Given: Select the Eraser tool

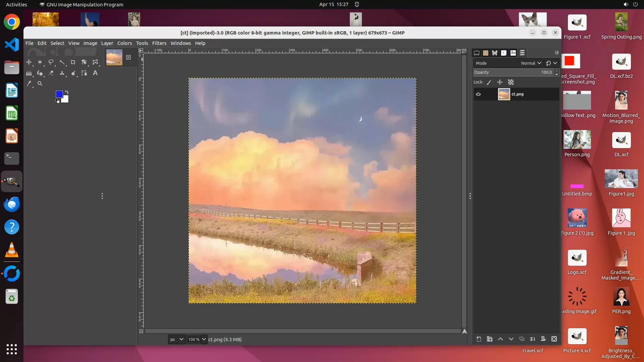Looking at the screenshot, I should click(x=51, y=73).
